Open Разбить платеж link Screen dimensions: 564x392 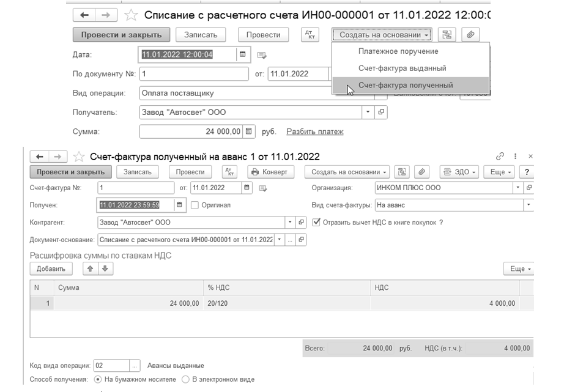coord(315,131)
